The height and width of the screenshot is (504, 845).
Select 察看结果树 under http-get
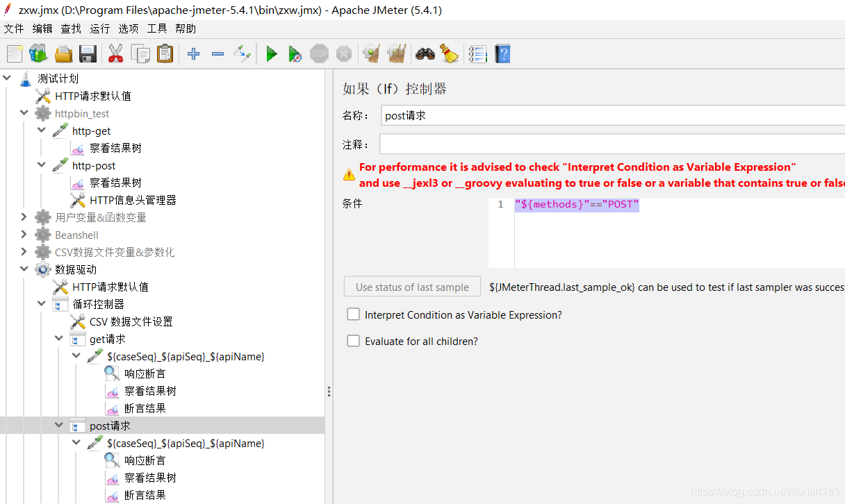(115, 148)
